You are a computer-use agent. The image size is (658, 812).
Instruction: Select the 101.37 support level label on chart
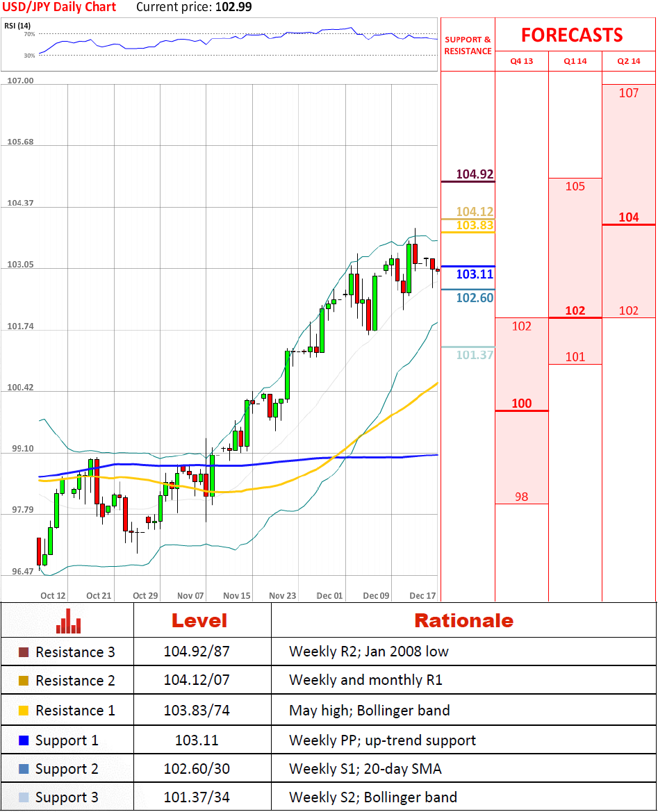click(475, 355)
